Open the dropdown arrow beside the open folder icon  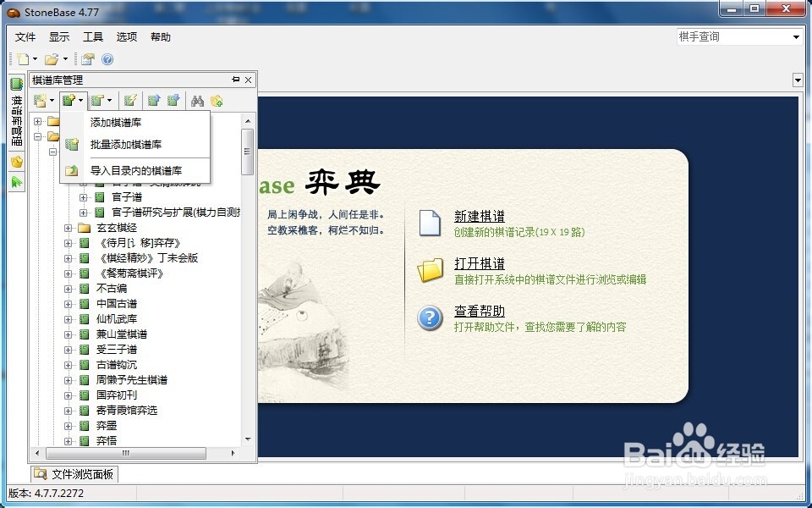point(65,59)
